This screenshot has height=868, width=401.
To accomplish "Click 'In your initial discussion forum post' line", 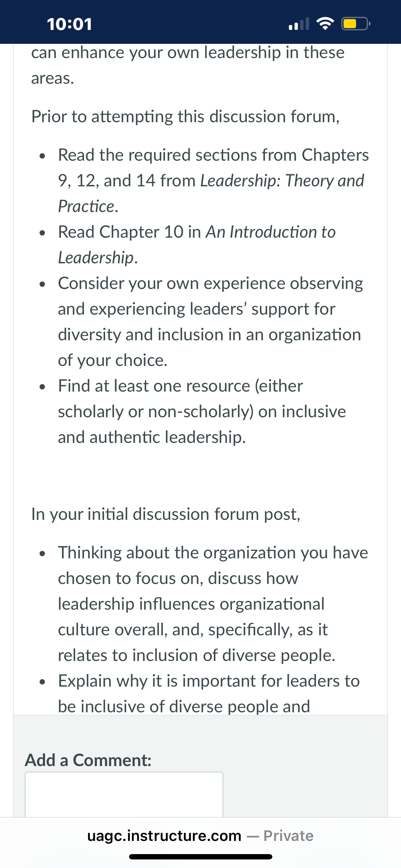I will click(166, 514).
